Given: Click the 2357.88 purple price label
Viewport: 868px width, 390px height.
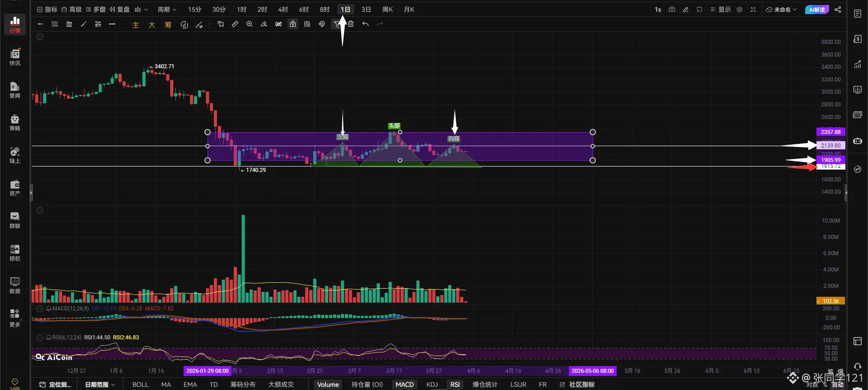Looking at the screenshot, I should [x=831, y=132].
